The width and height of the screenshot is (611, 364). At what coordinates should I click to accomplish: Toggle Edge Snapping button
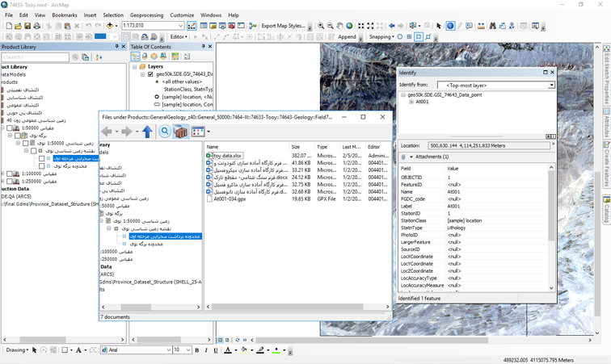[x=428, y=36]
